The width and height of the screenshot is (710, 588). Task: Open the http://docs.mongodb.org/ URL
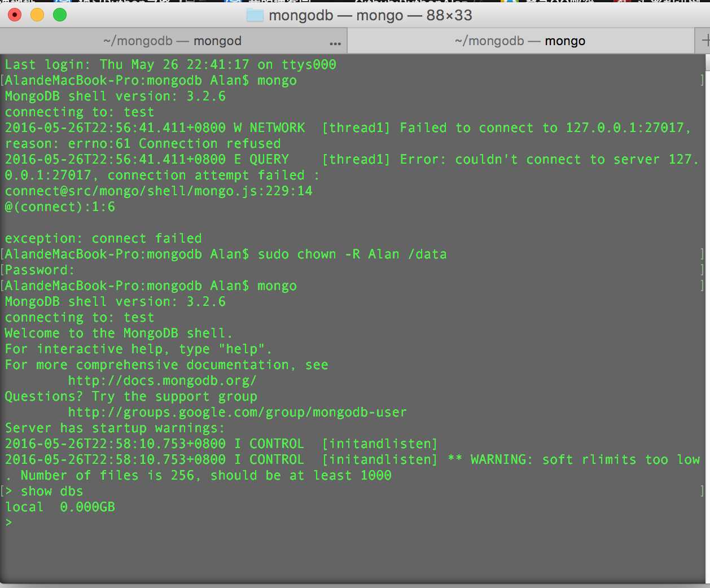click(x=163, y=381)
